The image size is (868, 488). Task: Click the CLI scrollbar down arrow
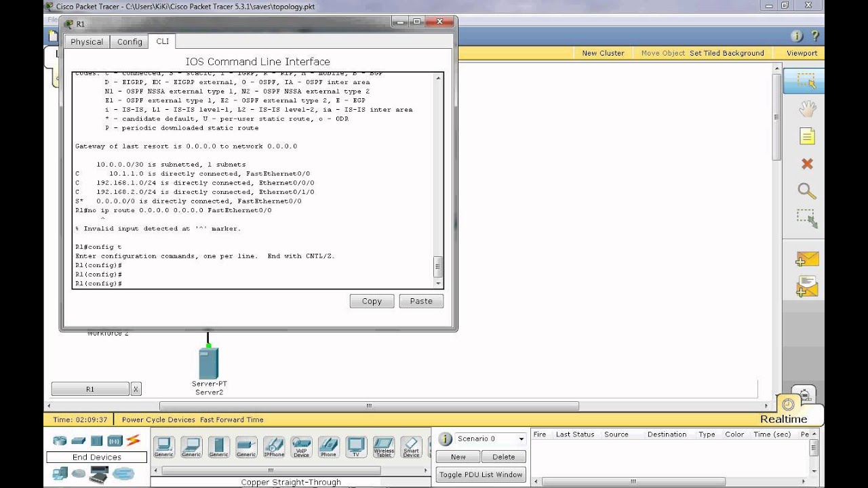[x=438, y=283]
